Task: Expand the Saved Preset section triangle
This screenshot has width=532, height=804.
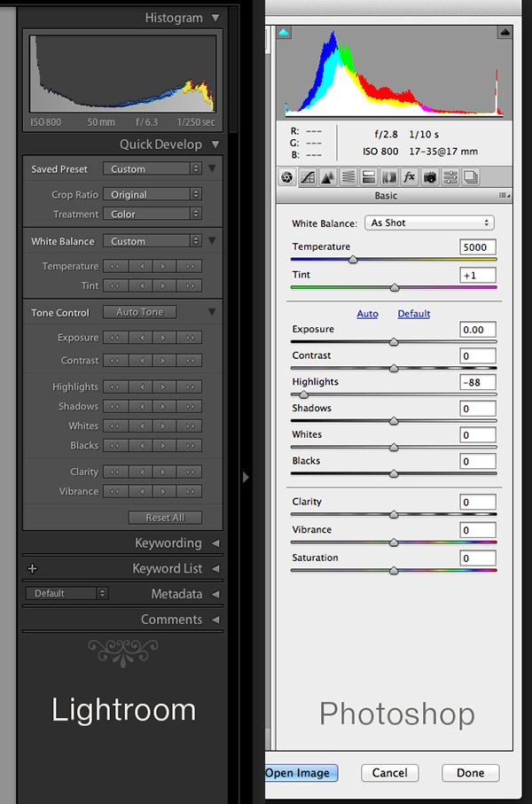Action: point(212,168)
